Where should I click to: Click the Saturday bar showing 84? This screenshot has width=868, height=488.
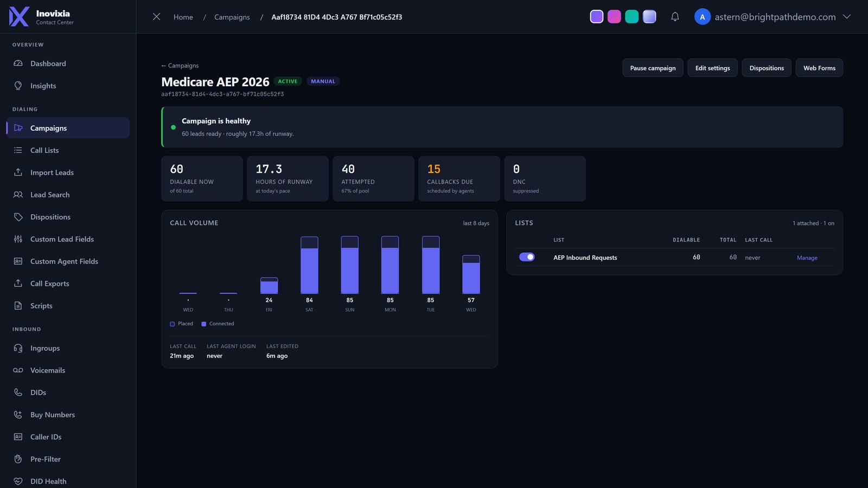(x=309, y=265)
